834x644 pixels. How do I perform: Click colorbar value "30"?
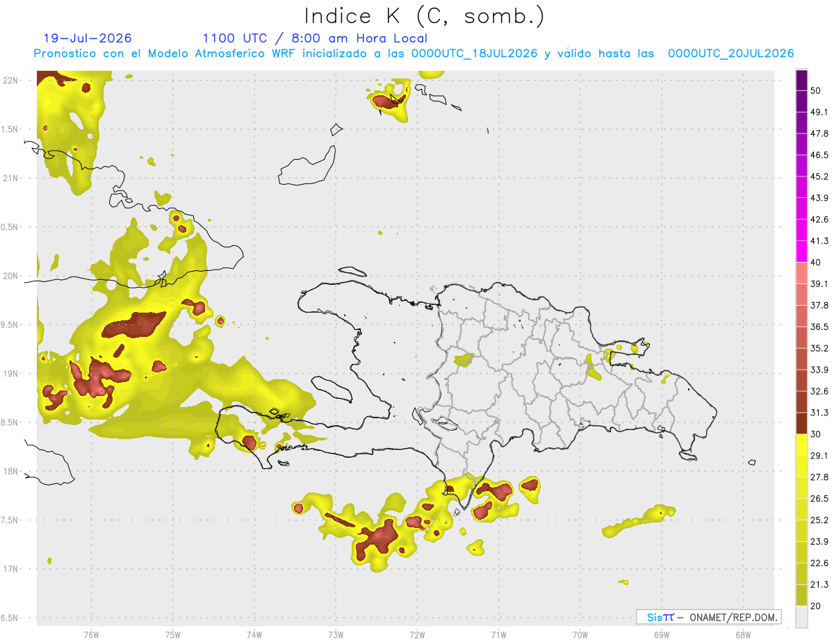pos(816,434)
